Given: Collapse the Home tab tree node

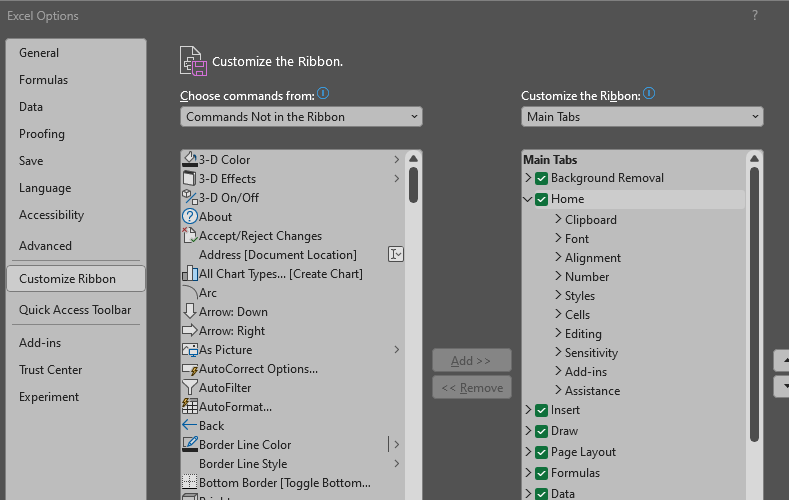Looking at the screenshot, I should click(x=528, y=199).
